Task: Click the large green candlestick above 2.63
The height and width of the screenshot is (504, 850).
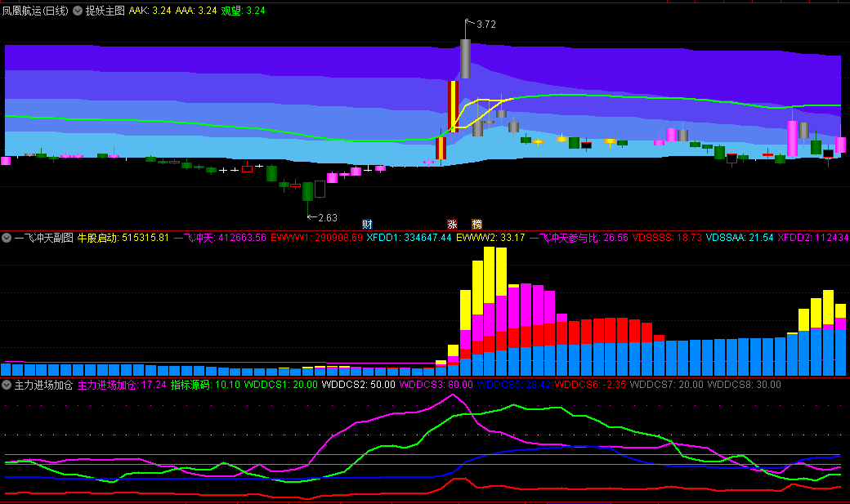Action: [307, 191]
